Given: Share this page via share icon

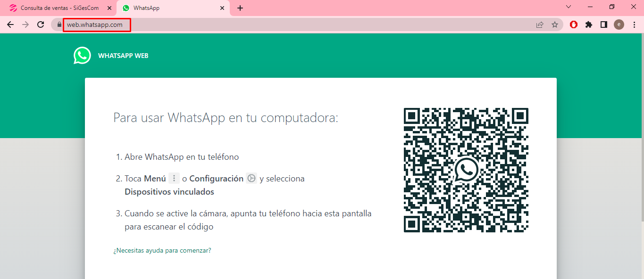Looking at the screenshot, I should (540, 25).
